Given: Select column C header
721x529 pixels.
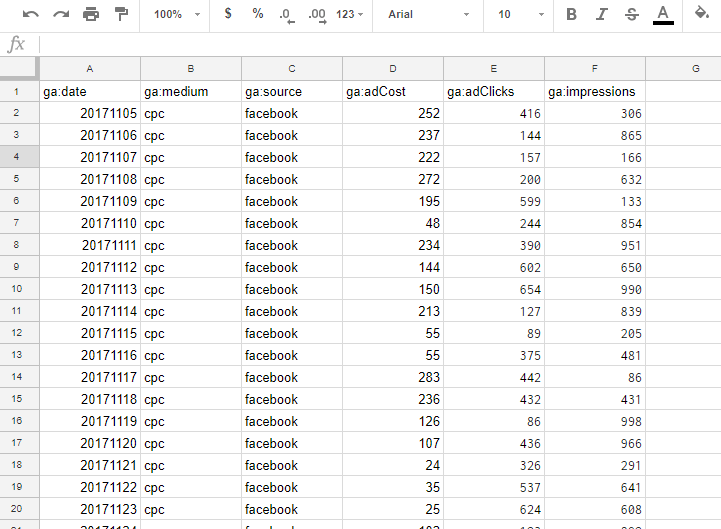Looking at the screenshot, I should pos(292,69).
